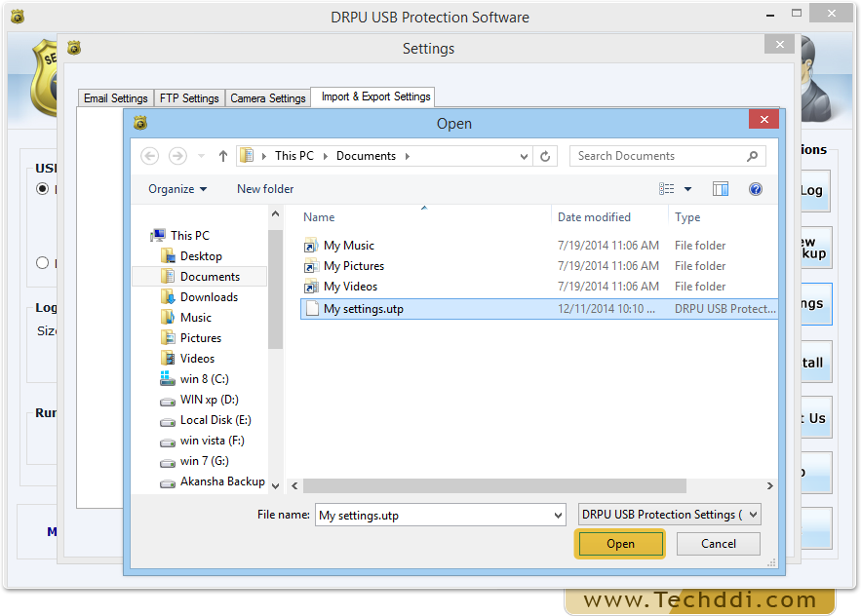Expand the Documents breadcrumb arrow
861x616 pixels.
click(408, 157)
